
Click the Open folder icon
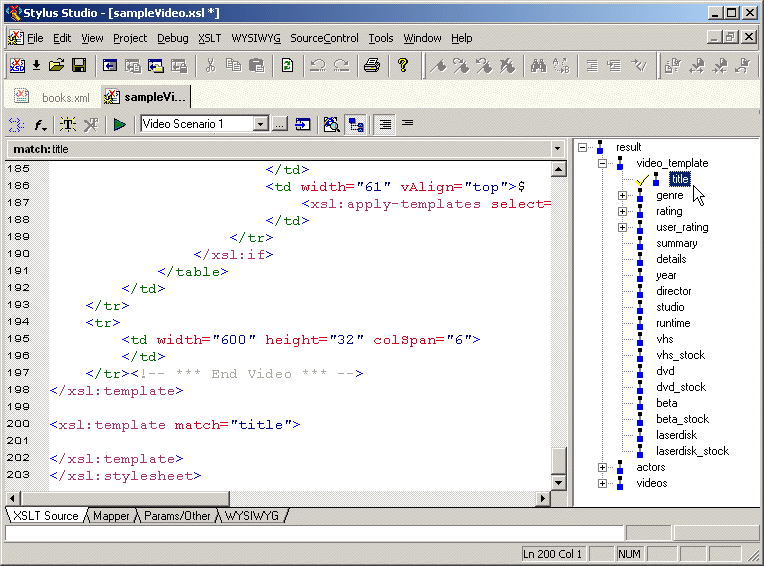pyautogui.click(x=57, y=66)
